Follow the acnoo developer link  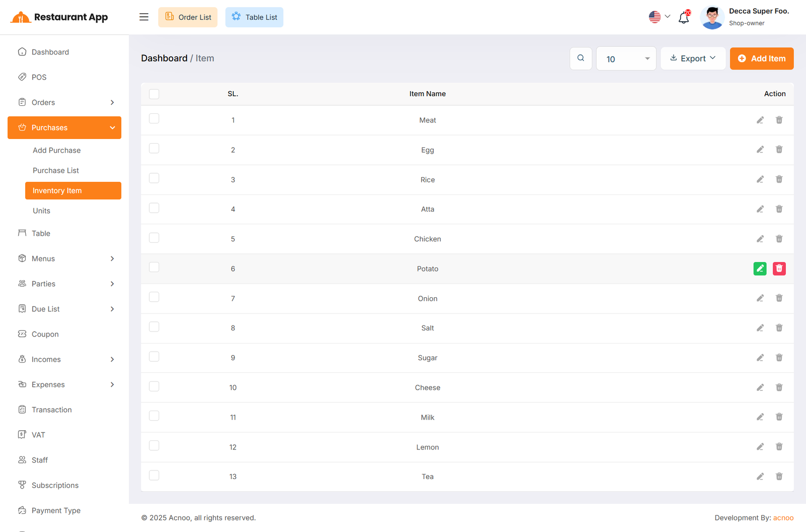coord(783,518)
